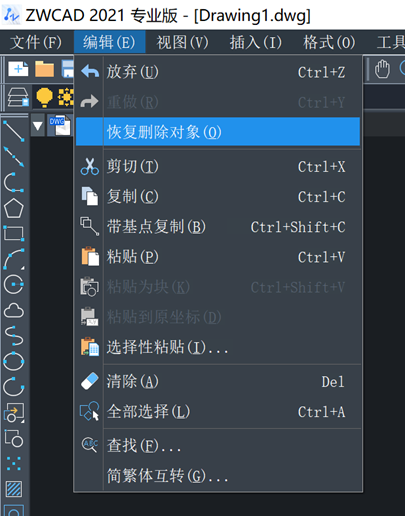Open the layer properties manager icon

[18, 97]
